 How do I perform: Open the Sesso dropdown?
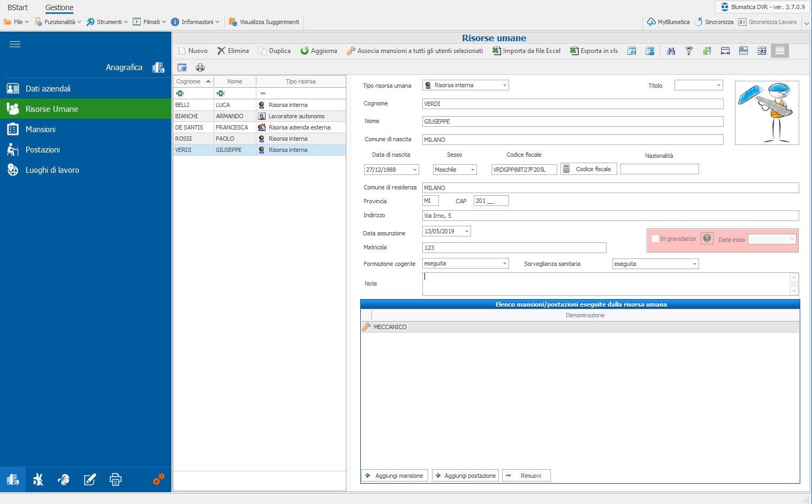[x=472, y=170]
